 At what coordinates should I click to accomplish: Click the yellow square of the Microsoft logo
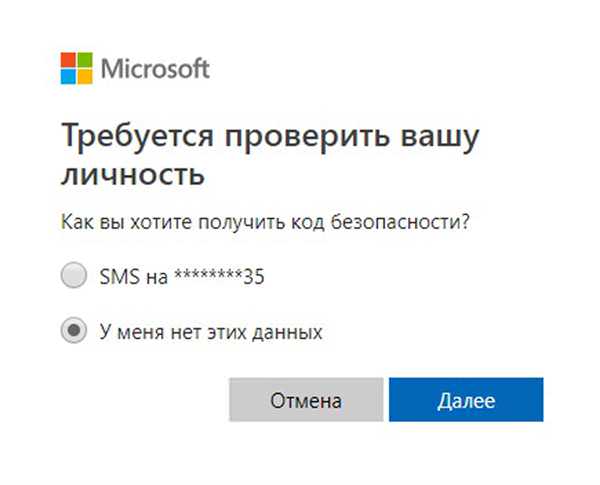pos(85,77)
